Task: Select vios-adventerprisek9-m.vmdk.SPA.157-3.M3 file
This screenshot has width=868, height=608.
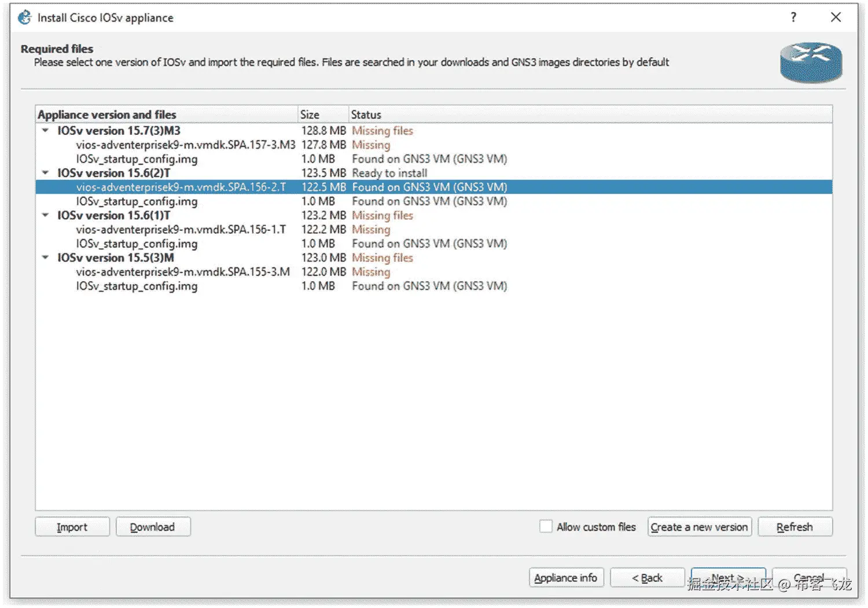Action: (433, 145)
